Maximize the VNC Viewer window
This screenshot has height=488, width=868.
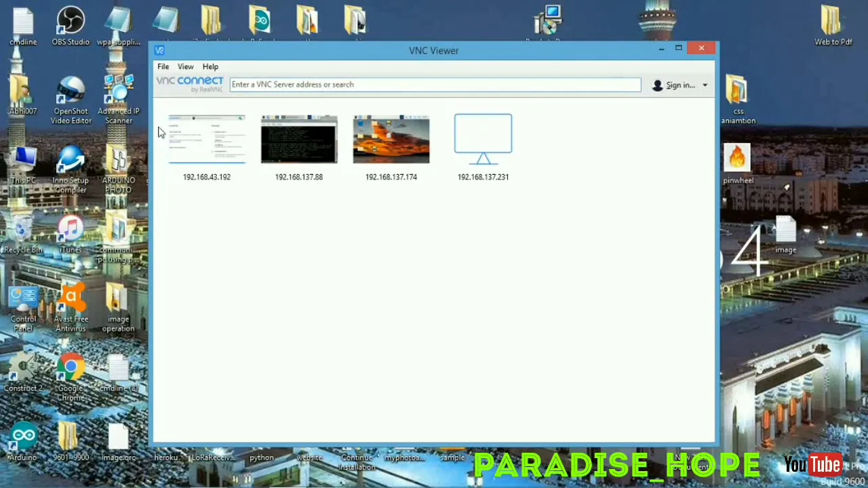click(678, 48)
